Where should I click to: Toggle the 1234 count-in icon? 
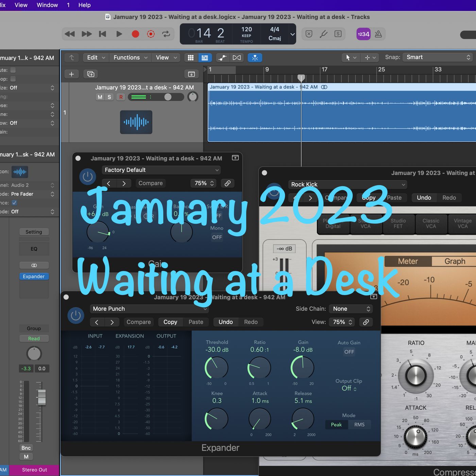click(363, 34)
